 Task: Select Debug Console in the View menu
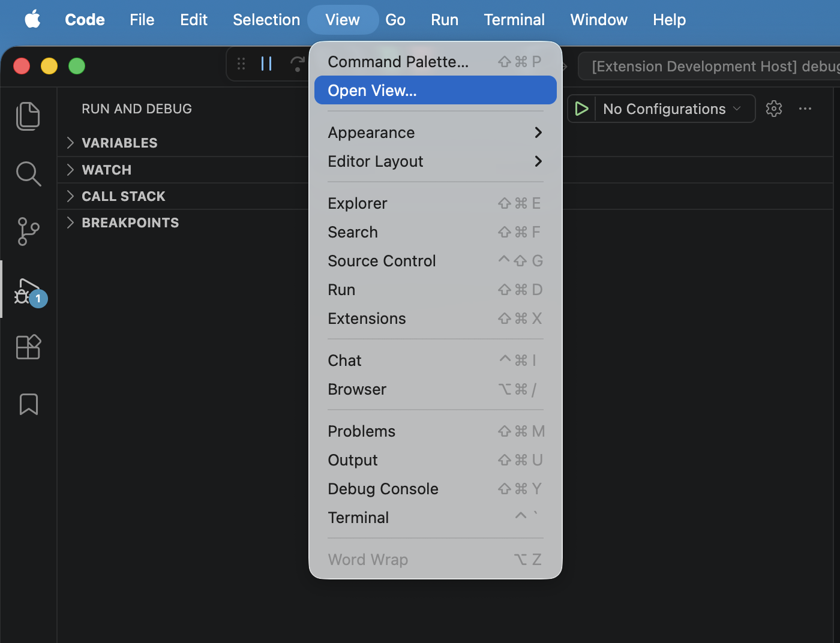coord(436,489)
